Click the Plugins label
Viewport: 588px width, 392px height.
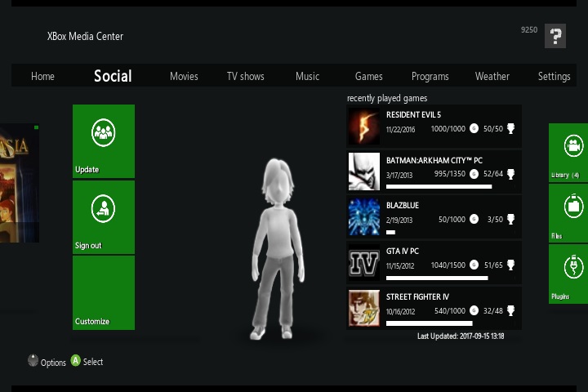560,296
